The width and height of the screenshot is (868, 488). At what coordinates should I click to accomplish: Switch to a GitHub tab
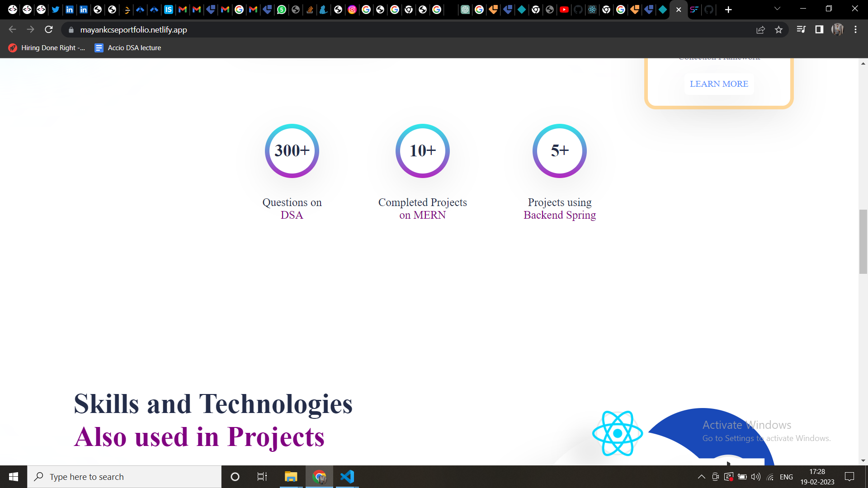click(x=579, y=9)
